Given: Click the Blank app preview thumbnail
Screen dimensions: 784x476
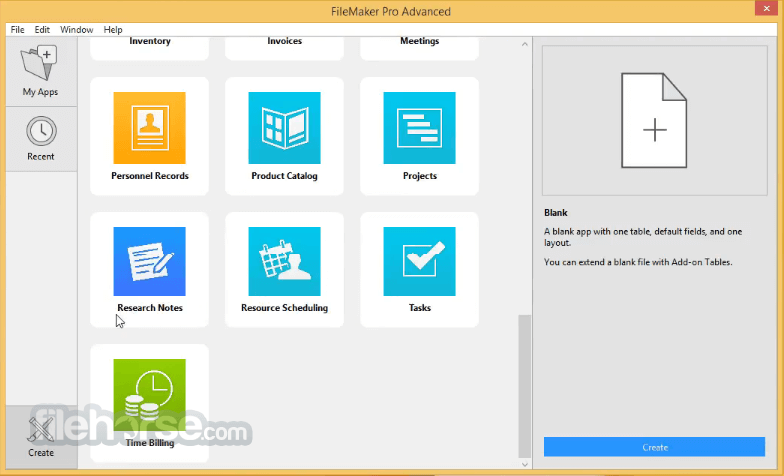Looking at the screenshot, I should point(654,120).
